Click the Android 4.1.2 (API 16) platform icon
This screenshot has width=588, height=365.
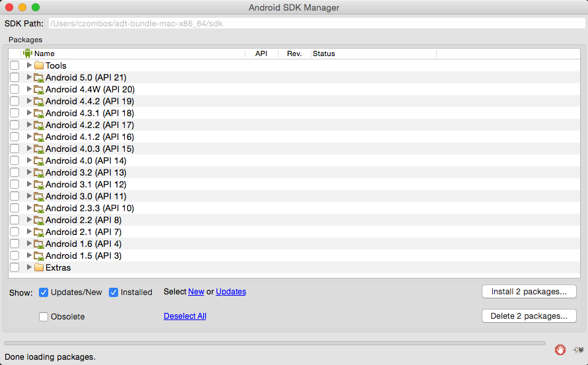[39, 137]
